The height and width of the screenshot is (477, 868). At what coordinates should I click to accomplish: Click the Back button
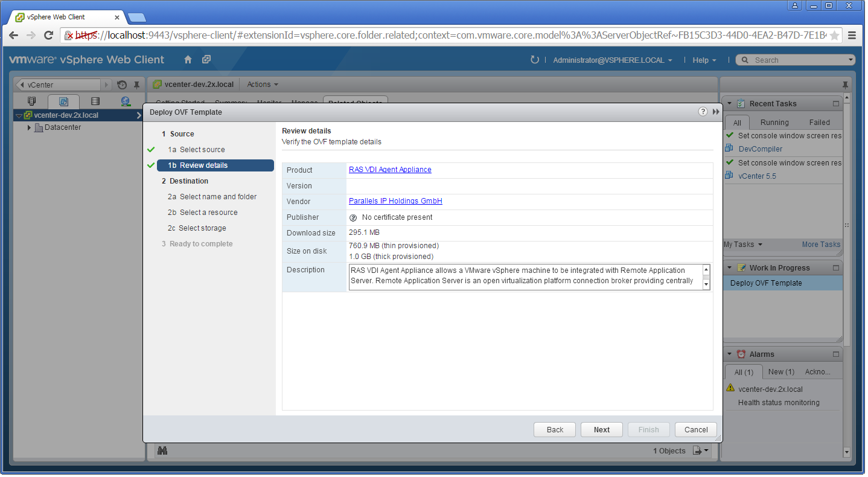pyautogui.click(x=555, y=430)
